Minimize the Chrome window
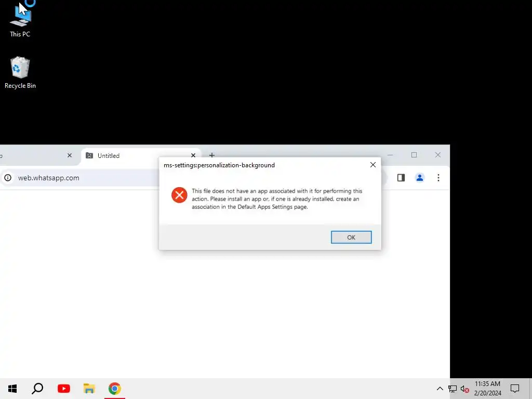 (390, 155)
